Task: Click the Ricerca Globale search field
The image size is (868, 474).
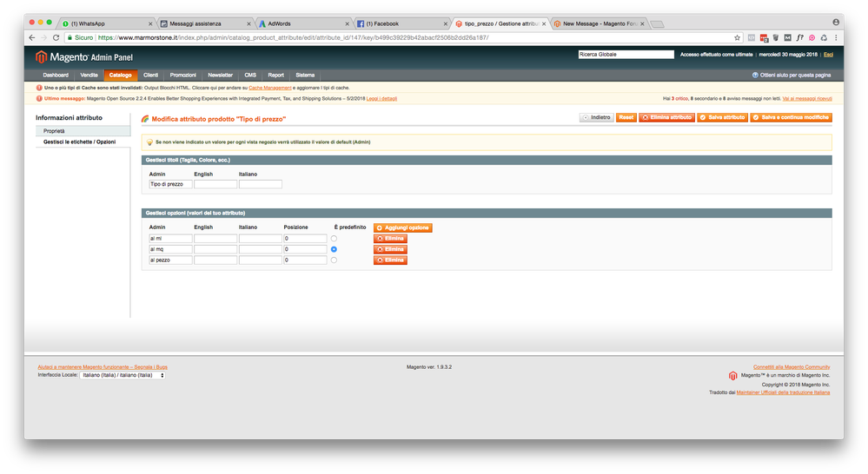Action: (626, 55)
